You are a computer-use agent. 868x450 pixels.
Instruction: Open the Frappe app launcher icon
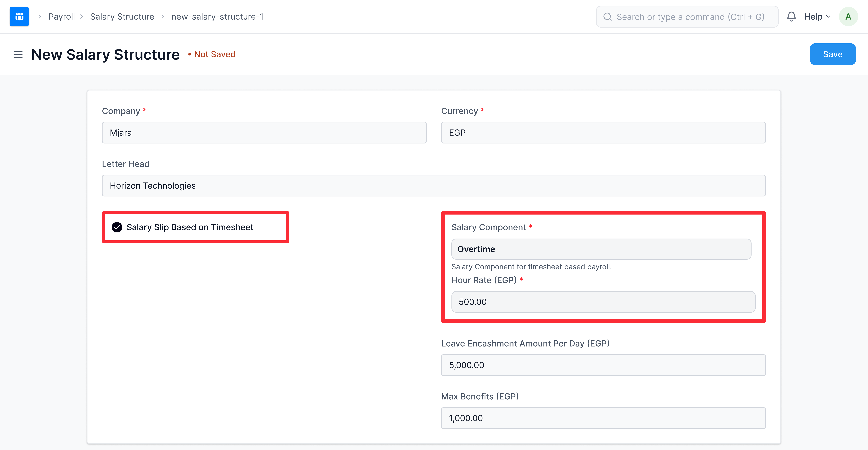click(x=19, y=16)
